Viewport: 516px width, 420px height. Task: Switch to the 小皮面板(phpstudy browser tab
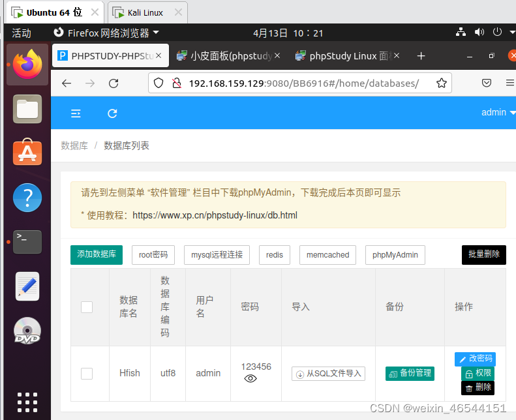[228, 55]
